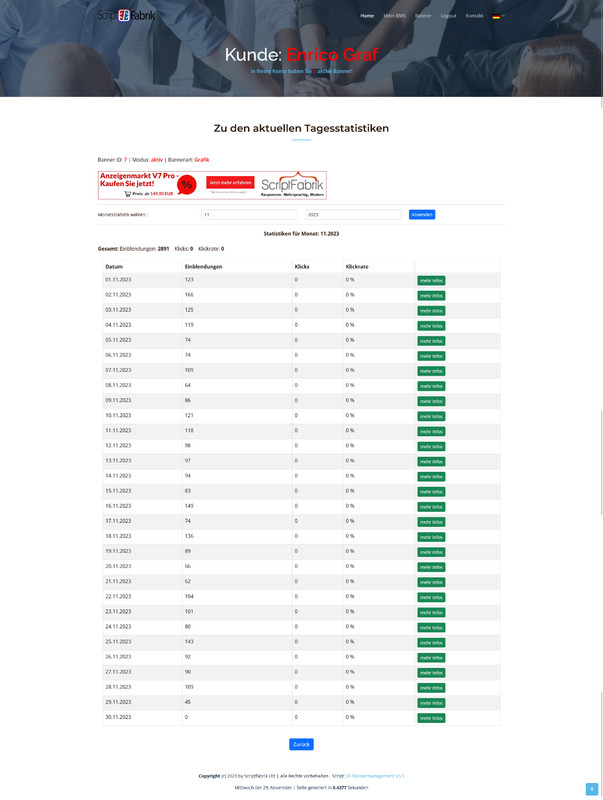Show mehr infos for 11.11.2023
This screenshot has height=800, width=603.
431,432
